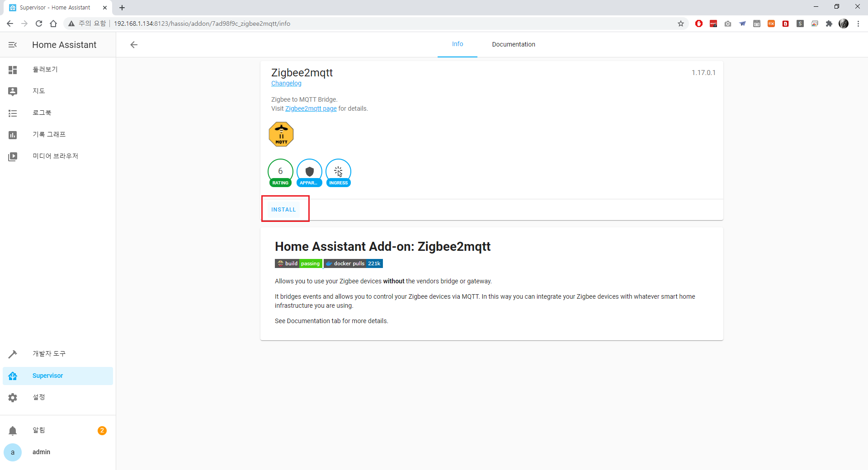Click the security warning in address bar

[x=87, y=23]
